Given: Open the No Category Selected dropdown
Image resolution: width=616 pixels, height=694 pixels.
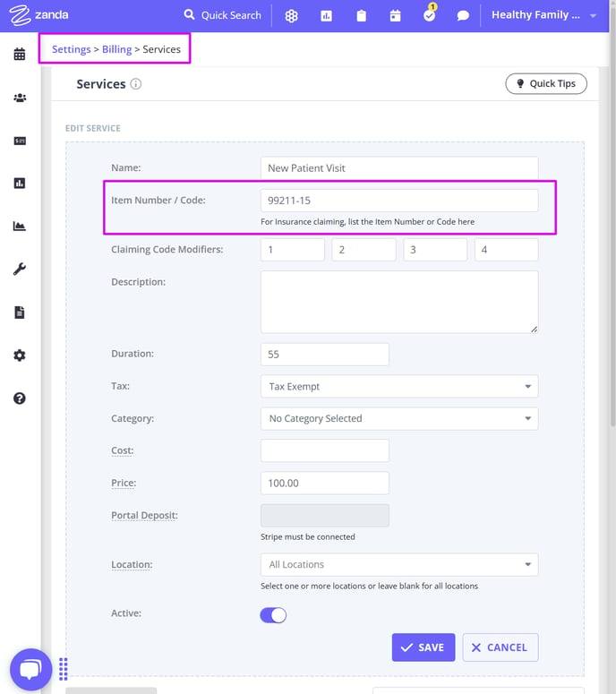Looking at the screenshot, I should [x=399, y=418].
